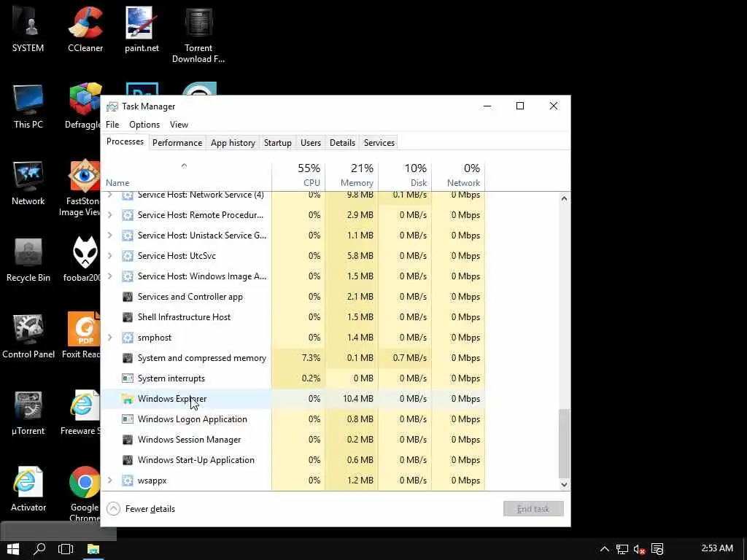Select the System interrupts process

coord(293,378)
